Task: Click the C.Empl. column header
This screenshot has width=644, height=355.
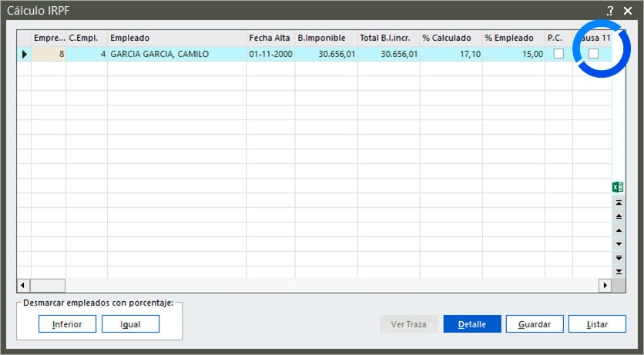Action: (x=86, y=39)
